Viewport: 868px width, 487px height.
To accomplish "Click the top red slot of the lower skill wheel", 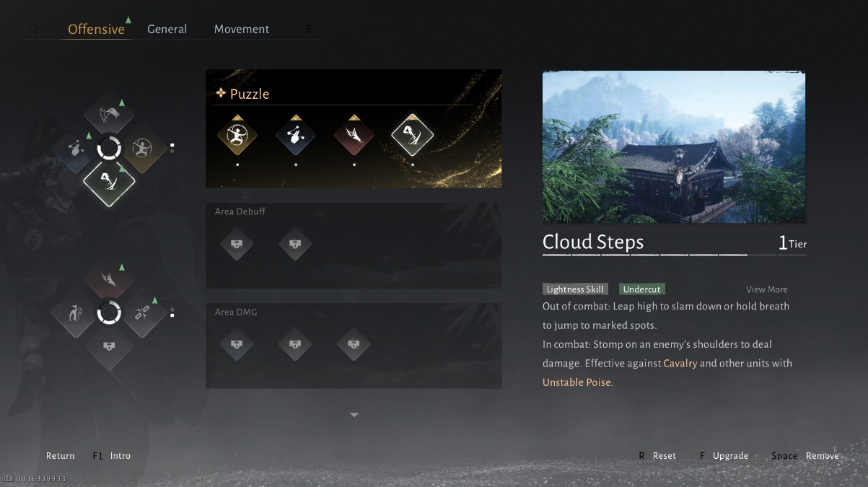I will (109, 277).
